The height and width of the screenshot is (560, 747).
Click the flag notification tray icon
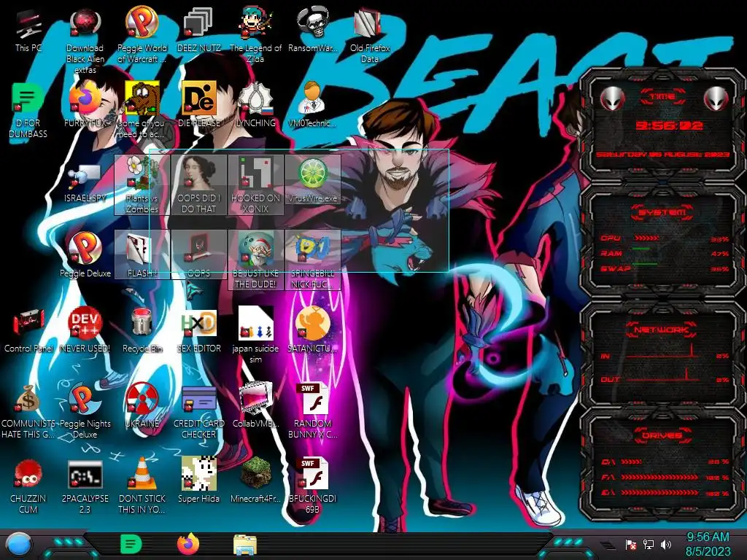coord(631,544)
